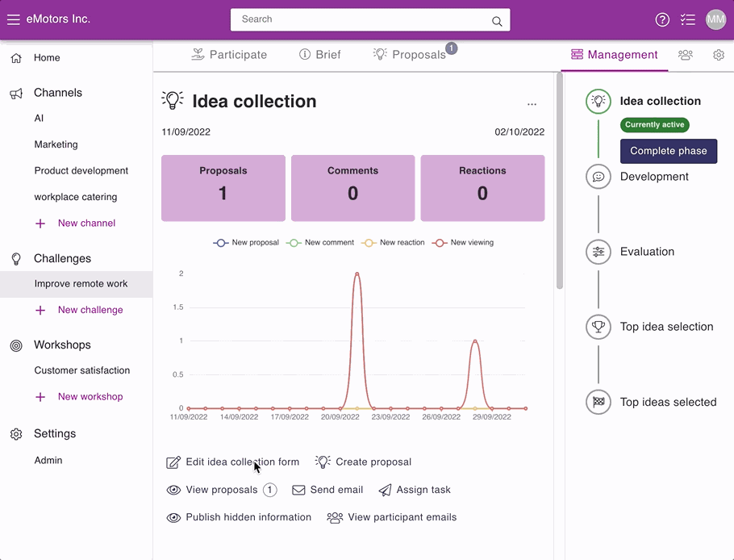Switch to the Proposals tab

pyautogui.click(x=414, y=55)
